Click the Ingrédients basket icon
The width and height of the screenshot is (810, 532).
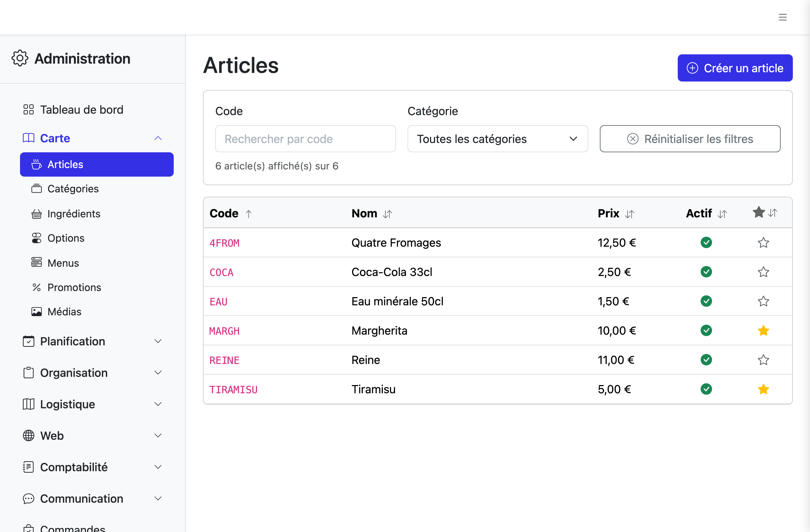[36, 214]
